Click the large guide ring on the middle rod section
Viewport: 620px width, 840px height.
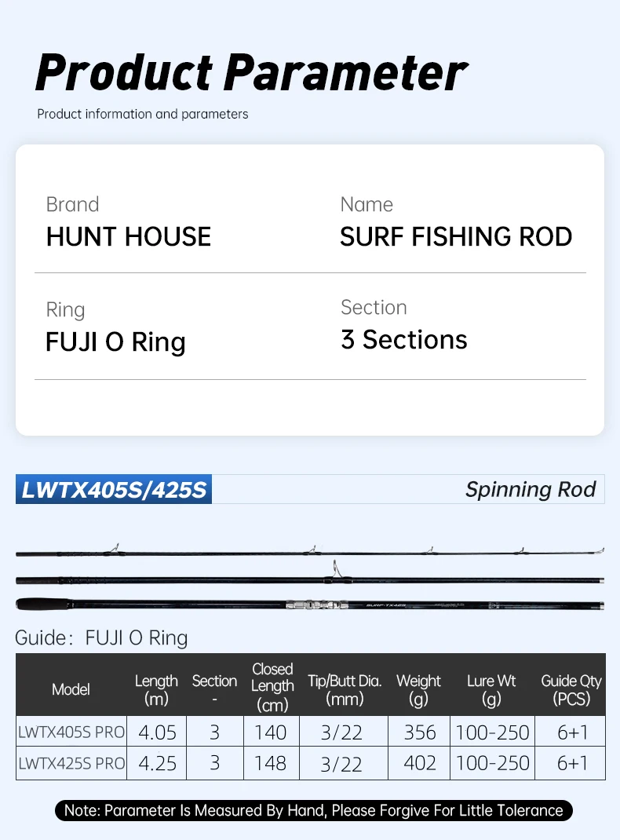click(x=334, y=570)
